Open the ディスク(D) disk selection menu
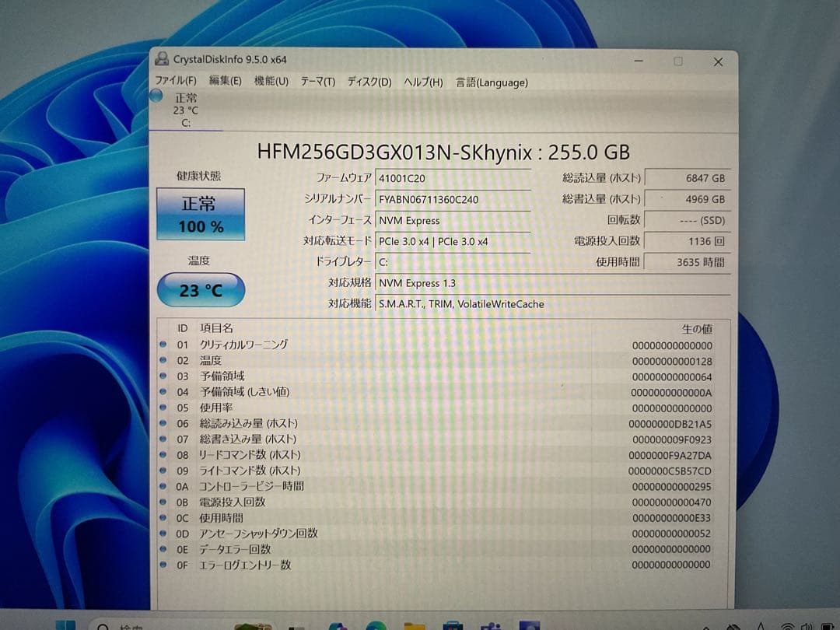840x630 pixels. coord(369,82)
